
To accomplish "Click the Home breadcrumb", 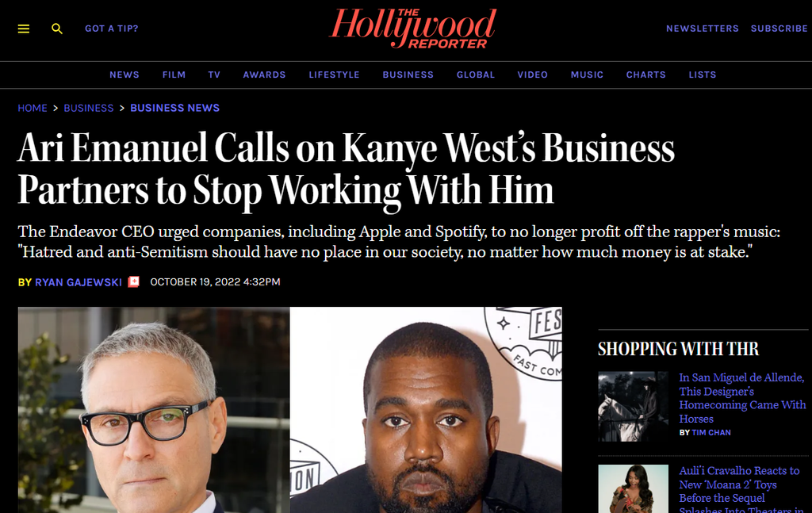I will [33, 108].
